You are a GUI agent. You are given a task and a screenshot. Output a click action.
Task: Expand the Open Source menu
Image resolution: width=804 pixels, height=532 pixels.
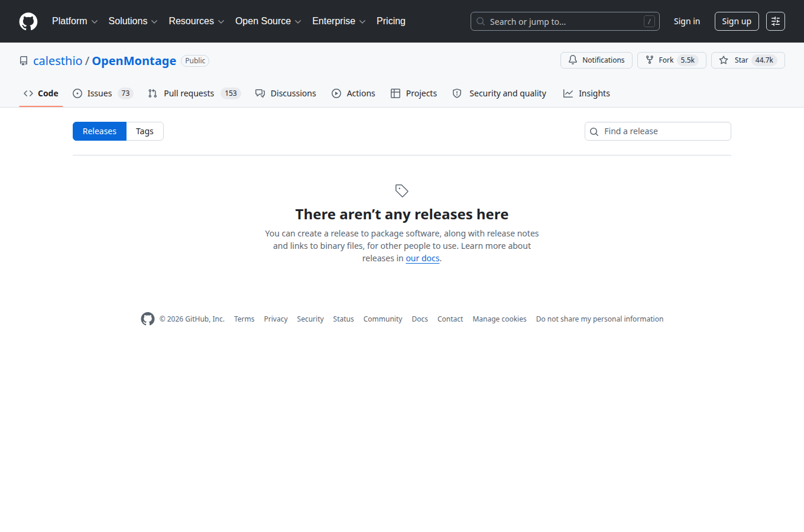coord(268,21)
